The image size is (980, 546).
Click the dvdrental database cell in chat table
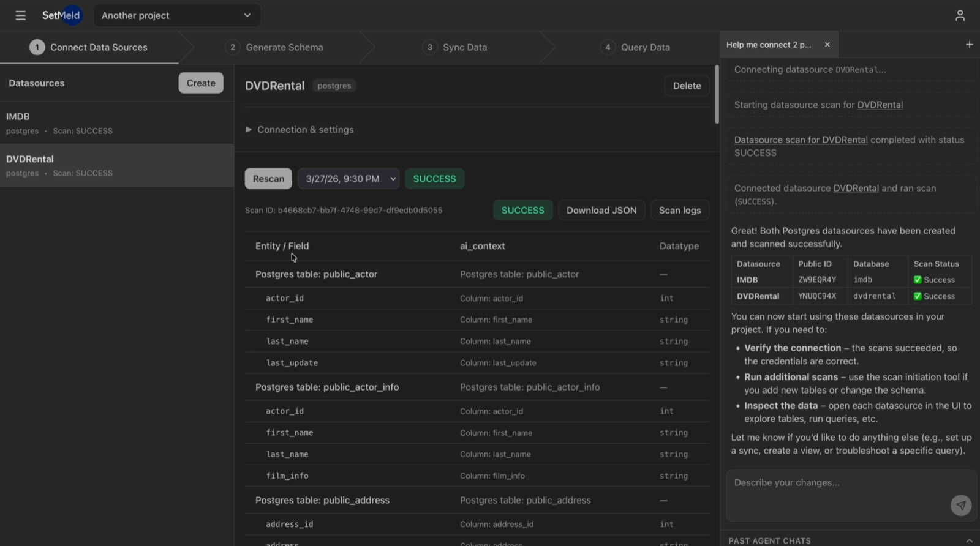(x=874, y=296)
